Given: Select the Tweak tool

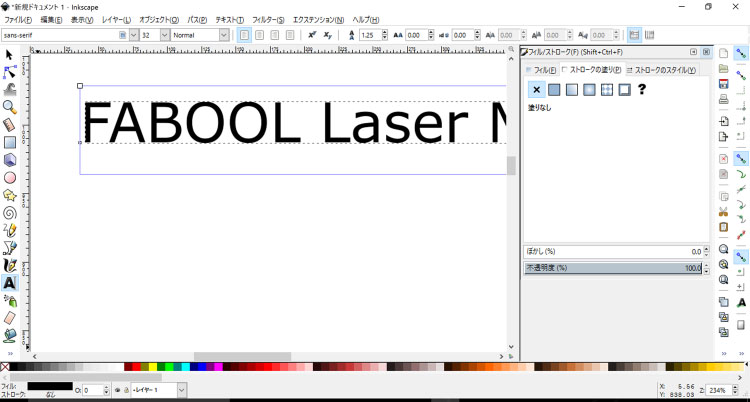Looking at the screenshot, I should (x=9, y=89).
